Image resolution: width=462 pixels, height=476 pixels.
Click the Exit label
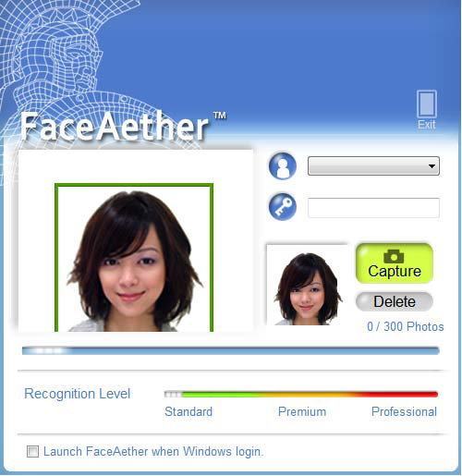427,125
